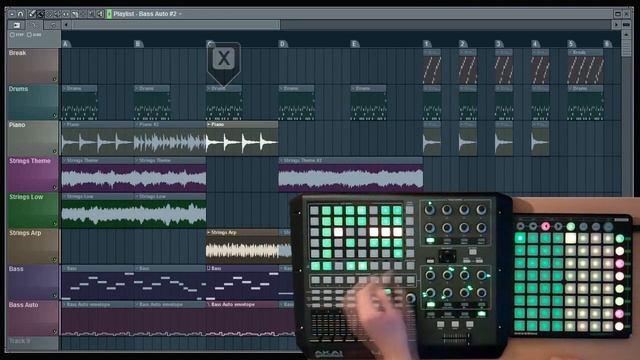Screen dimensions: 640x360
Task: Mute the Drums track
Action: 54,115
